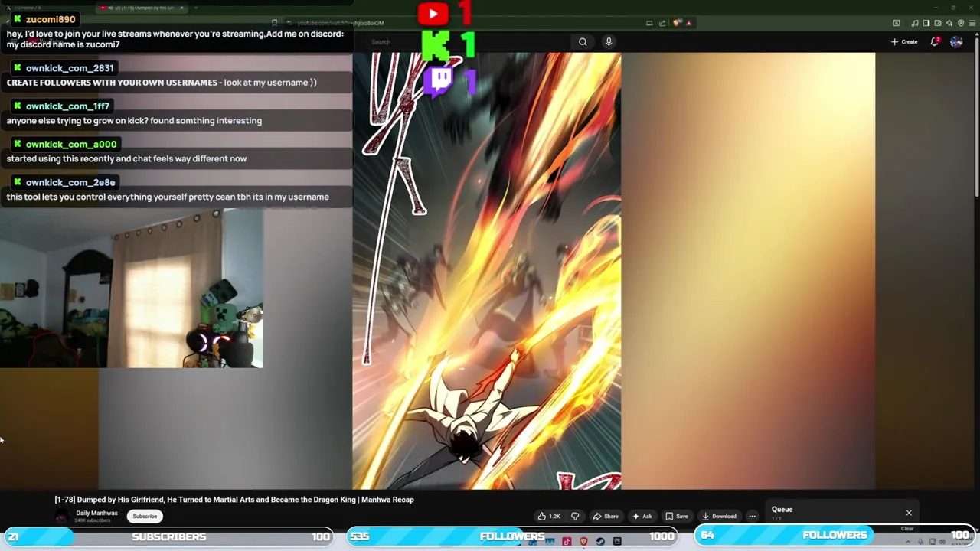Click Epic Games icon in taskbar

pyautogui.click(x=617, y=542)
